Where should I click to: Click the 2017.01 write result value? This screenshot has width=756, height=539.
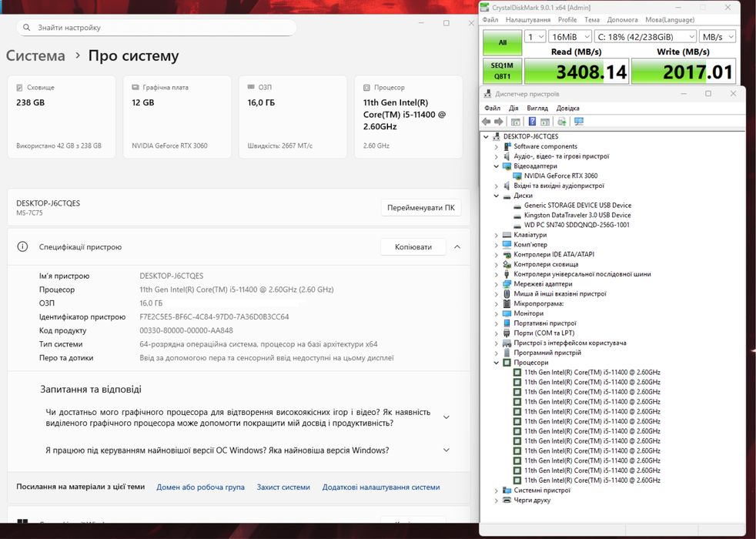click(x=683, y=72)
